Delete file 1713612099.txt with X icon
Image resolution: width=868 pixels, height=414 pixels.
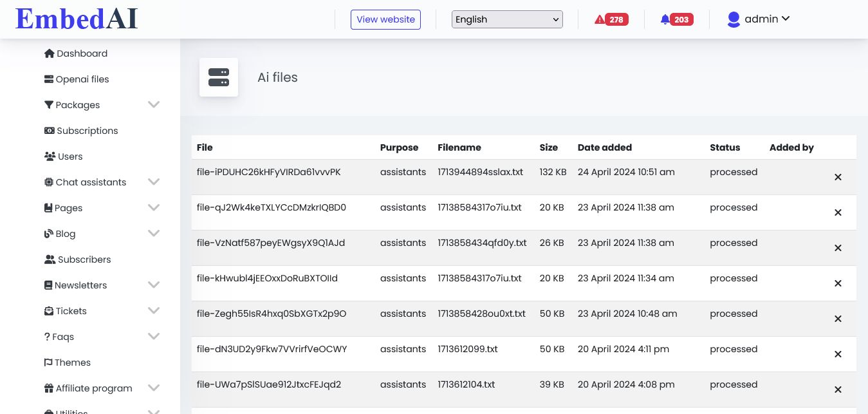pos(838,354)
